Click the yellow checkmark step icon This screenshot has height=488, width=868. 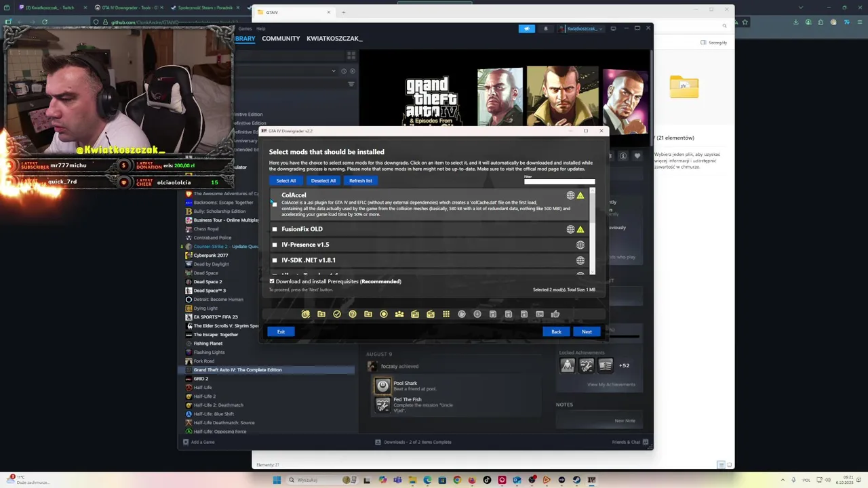pos(337,314)
